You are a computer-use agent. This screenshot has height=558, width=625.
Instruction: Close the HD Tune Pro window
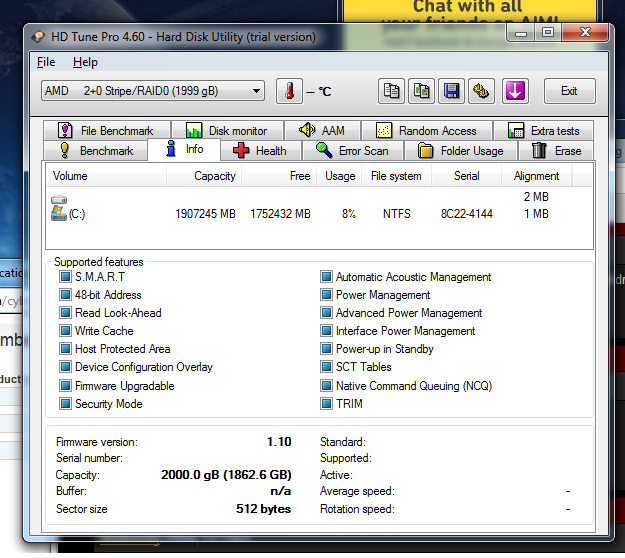pyautogui.click(x=585, y=33)
